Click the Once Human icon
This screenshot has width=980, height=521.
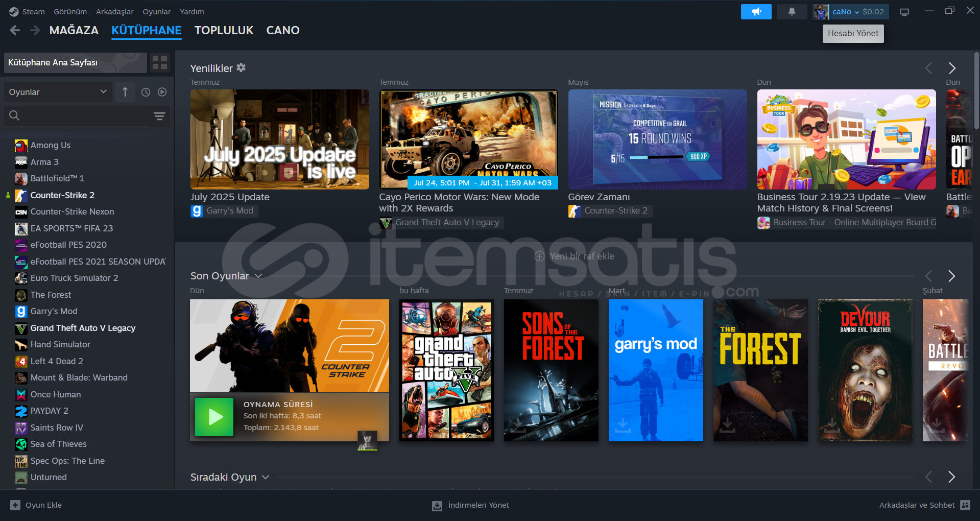coord(21,394)
